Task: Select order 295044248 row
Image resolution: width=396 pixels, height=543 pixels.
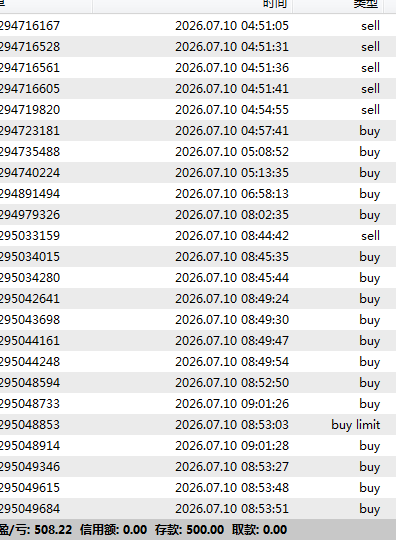Action: pos(198,362)
